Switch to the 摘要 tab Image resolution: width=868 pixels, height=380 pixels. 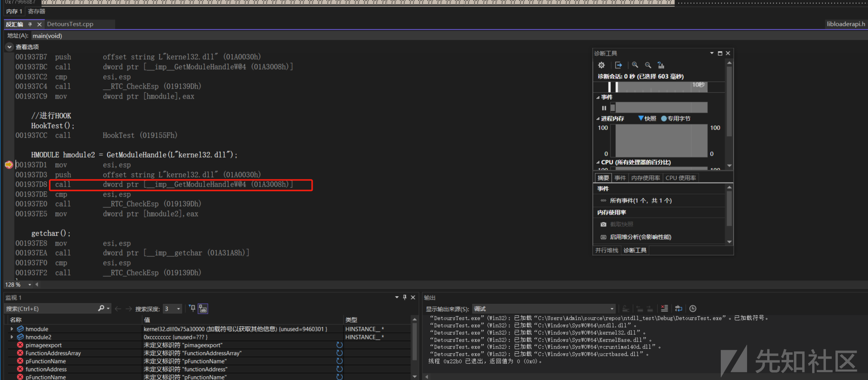(603, 178)
